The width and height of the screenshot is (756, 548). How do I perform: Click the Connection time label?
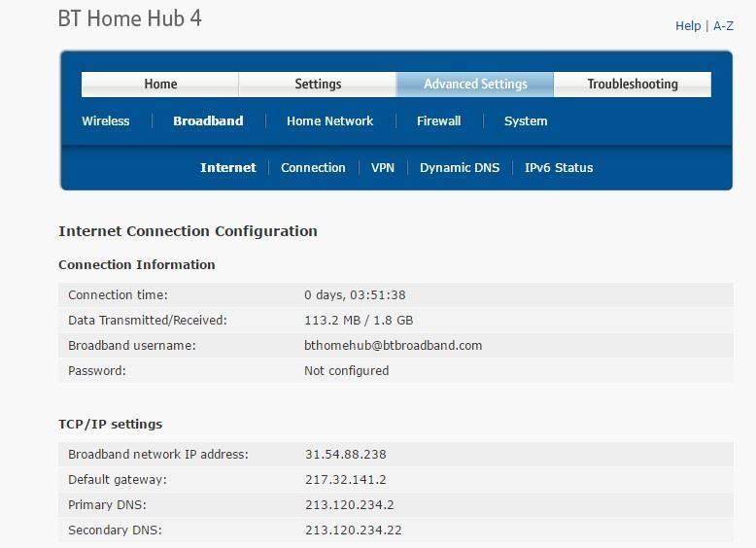tap(119, 295)
